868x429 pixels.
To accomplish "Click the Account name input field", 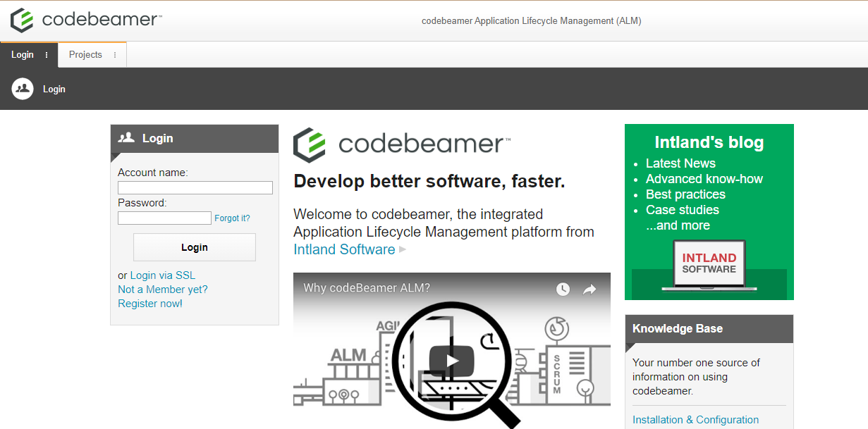I will [195, 187].
